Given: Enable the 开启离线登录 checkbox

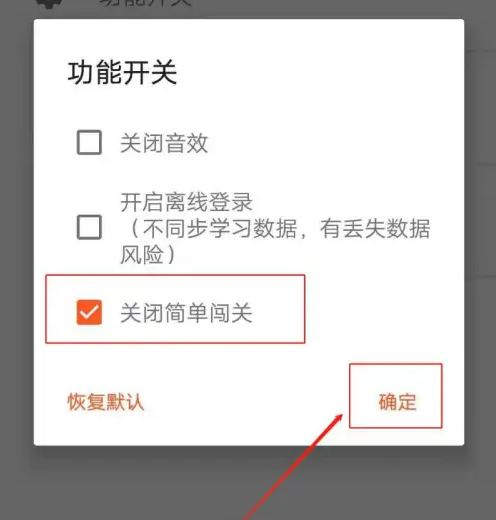Looking at the screenshot, I should 89,227.
